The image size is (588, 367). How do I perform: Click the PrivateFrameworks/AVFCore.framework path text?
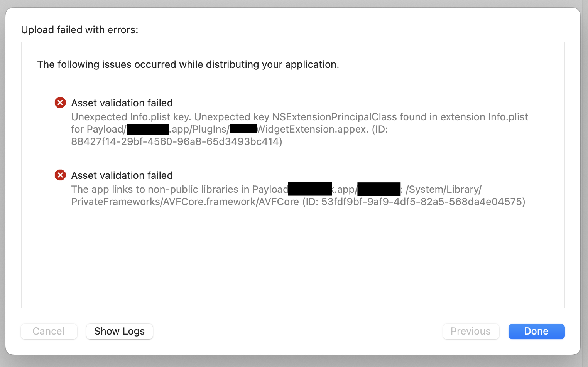pos(185,202)
